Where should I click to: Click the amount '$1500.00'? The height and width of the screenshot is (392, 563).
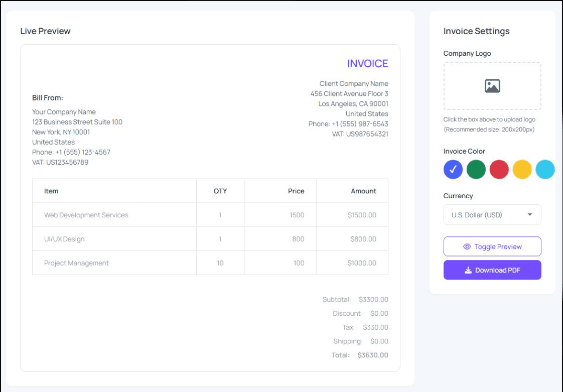point(362,215)
